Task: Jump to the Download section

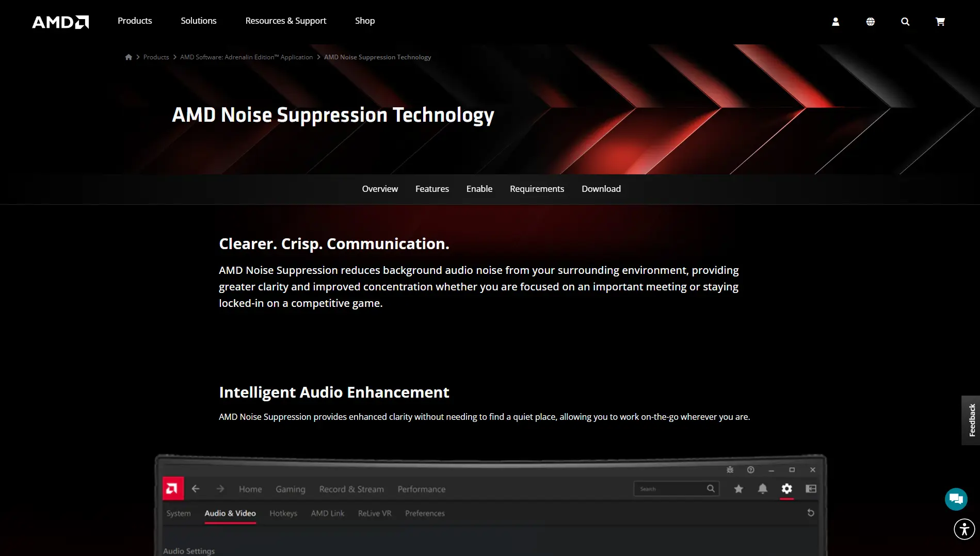Action: [601, 189]
